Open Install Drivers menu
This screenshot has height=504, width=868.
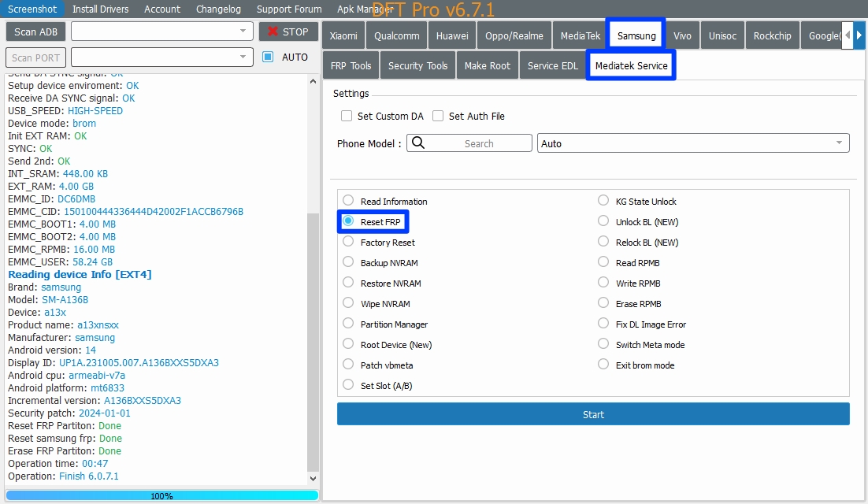click(x=100, y=9)
